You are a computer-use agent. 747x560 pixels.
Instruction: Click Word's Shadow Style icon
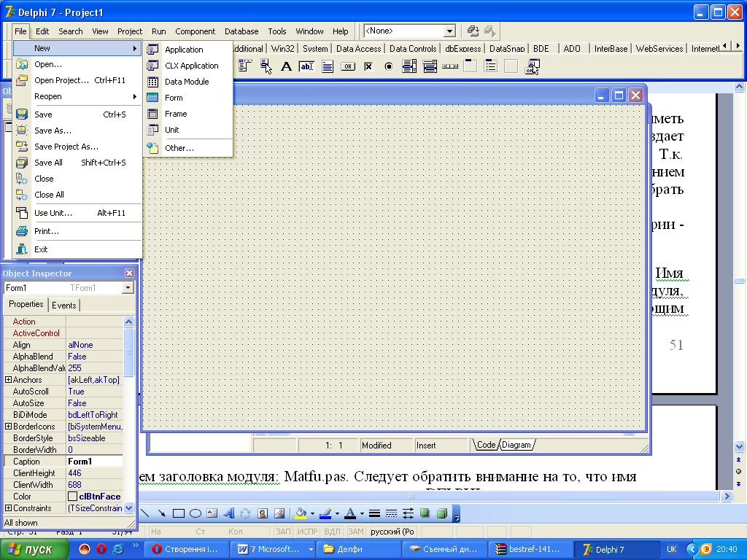click(425, 513)
